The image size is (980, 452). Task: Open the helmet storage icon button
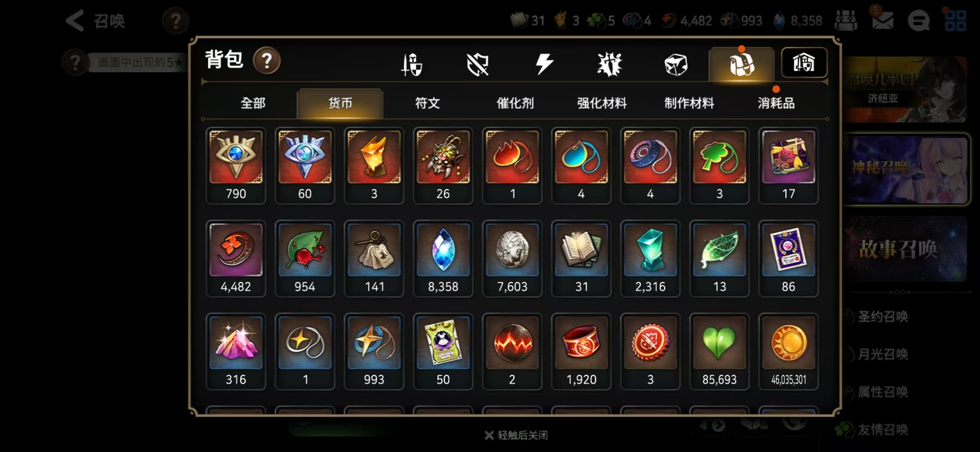pos(804,63)
